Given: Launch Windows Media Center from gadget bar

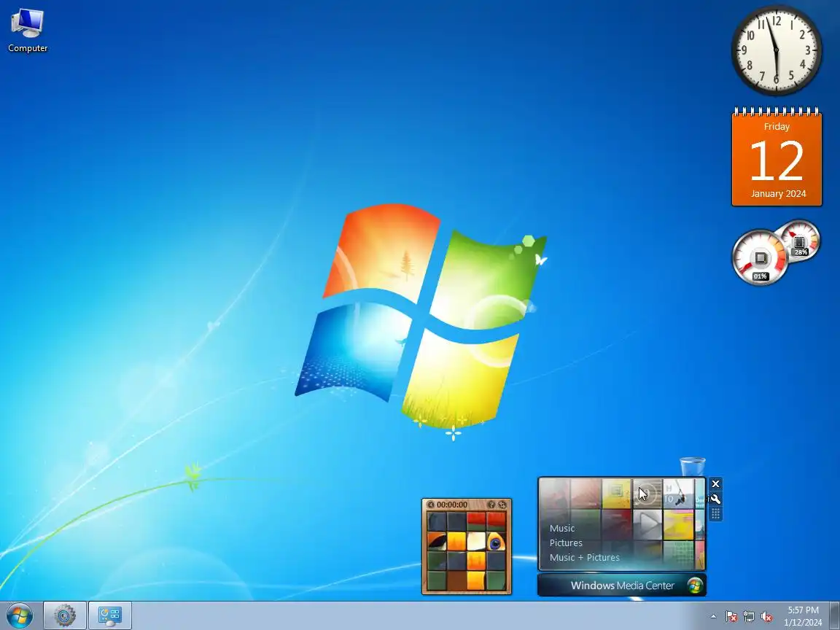Looking at the screenshot, I should coord(621,586).
